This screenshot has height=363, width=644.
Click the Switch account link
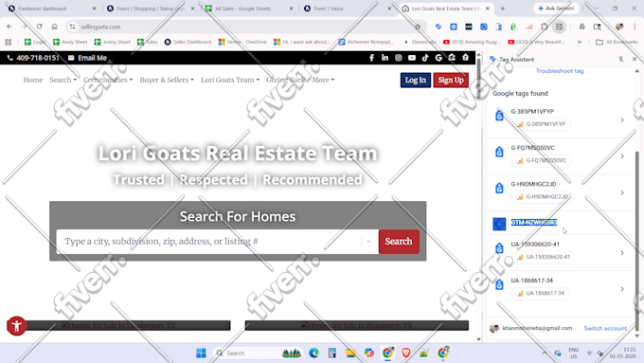tap(605, 329)
